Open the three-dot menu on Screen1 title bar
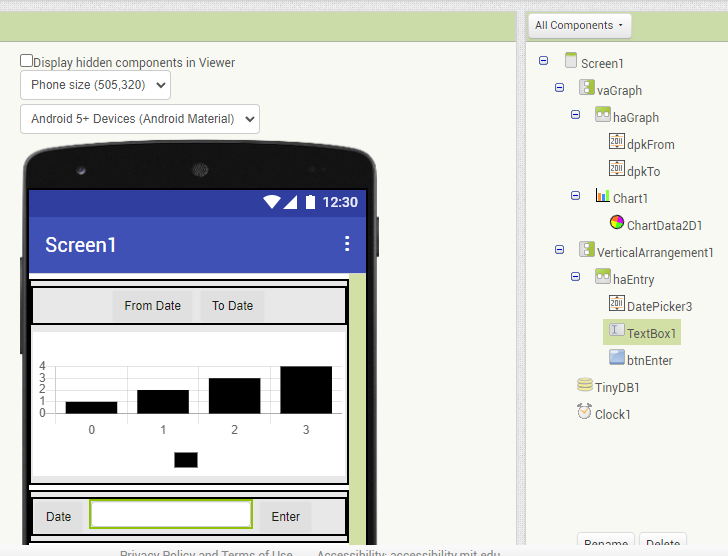Screen dimensions: 728x556 pos(347,244)
